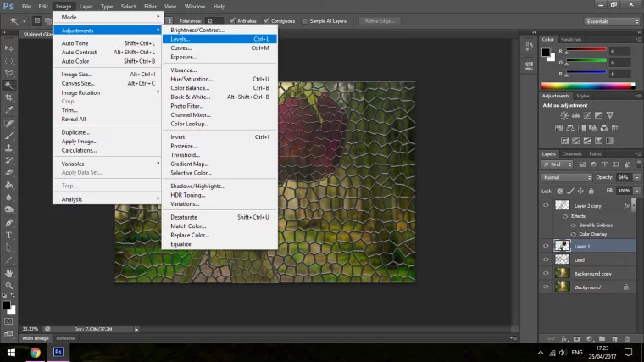Toggle Color Overlay effect visibility

pyautogui.click(x=574, y=234)
